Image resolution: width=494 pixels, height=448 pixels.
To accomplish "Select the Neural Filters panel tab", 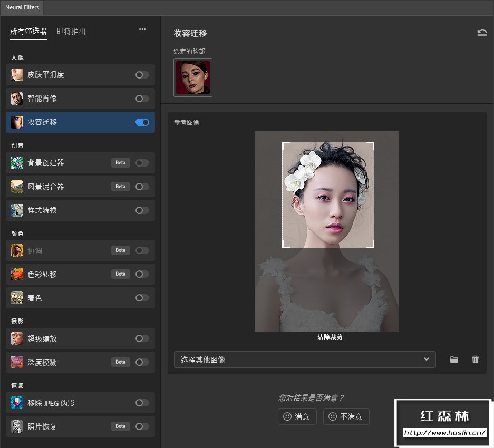I will click(x=22, y=7).
